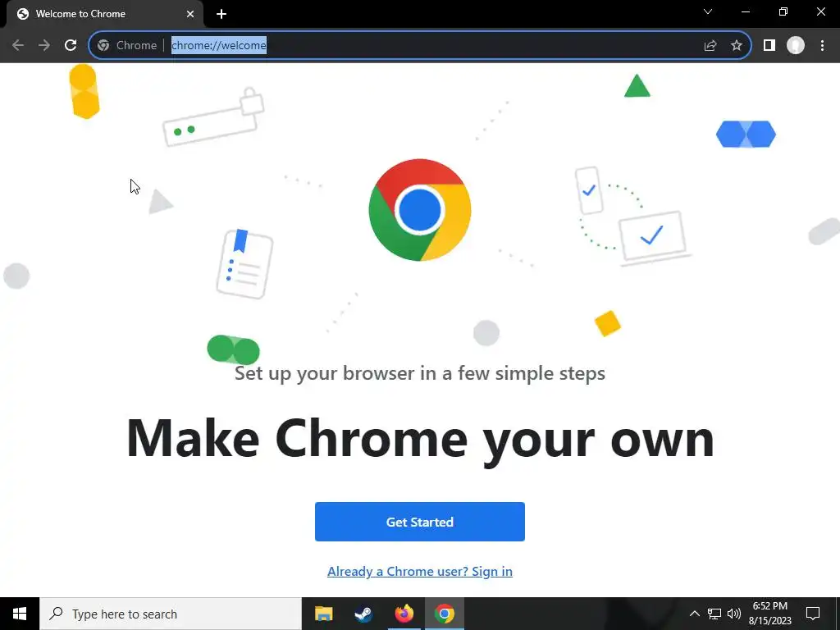Click the Type here to search box
The width and height of the screenshot is (840, 630).
point(171,614)
